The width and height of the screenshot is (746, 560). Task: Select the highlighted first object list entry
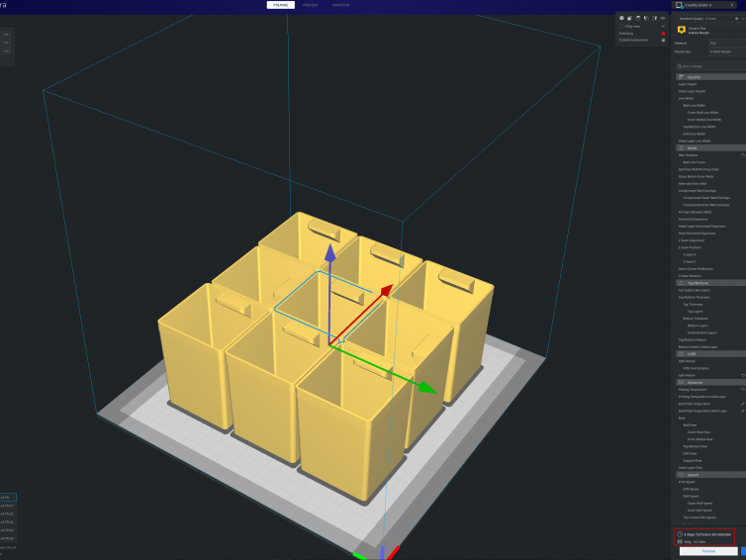pos(8,498)
